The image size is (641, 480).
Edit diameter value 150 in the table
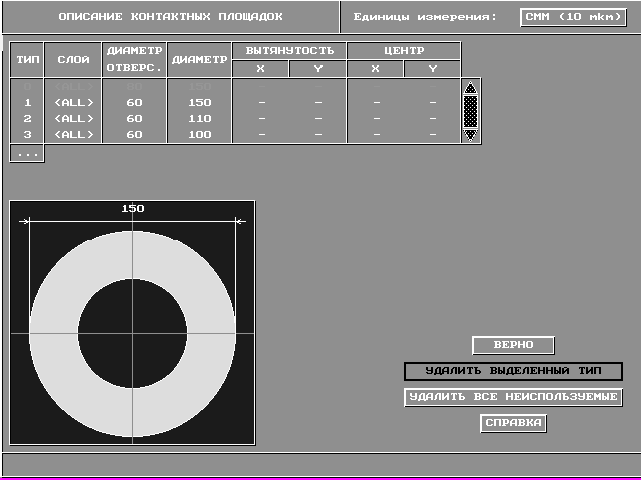click(200, 103)
